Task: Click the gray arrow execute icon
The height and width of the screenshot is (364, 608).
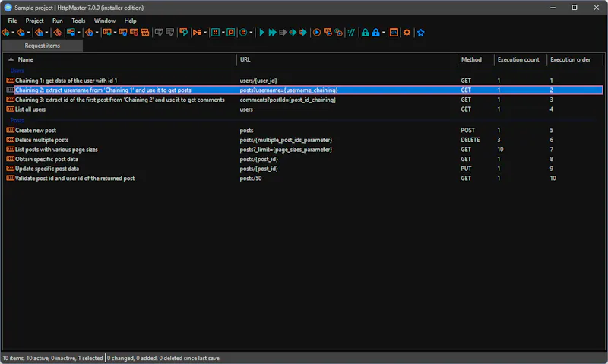Action: click(283, 33)
